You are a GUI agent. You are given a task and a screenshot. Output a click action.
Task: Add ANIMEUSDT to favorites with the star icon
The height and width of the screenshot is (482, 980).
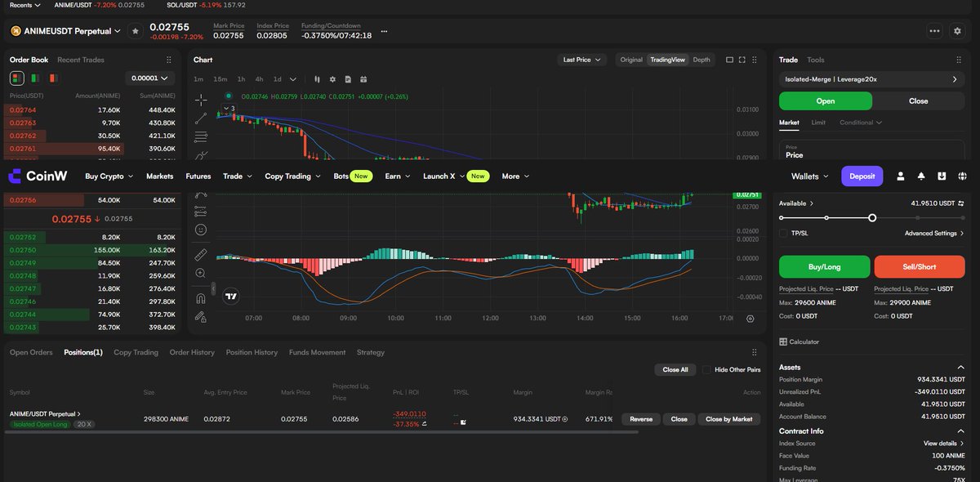(136, 31)
